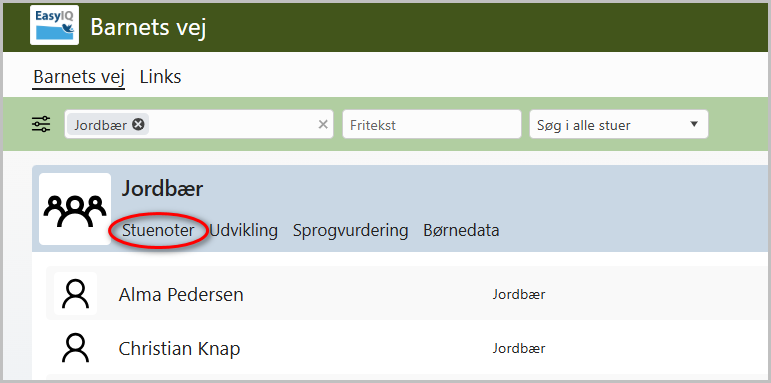
Task: Open Alma Pedersen's profile name
Action: (181, 295)
